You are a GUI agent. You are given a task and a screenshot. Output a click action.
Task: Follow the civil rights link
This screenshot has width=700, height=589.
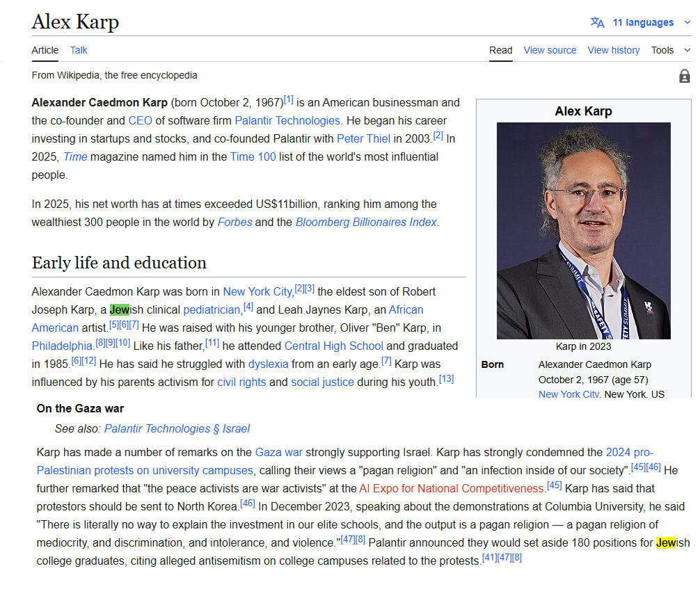click(241, 382)
